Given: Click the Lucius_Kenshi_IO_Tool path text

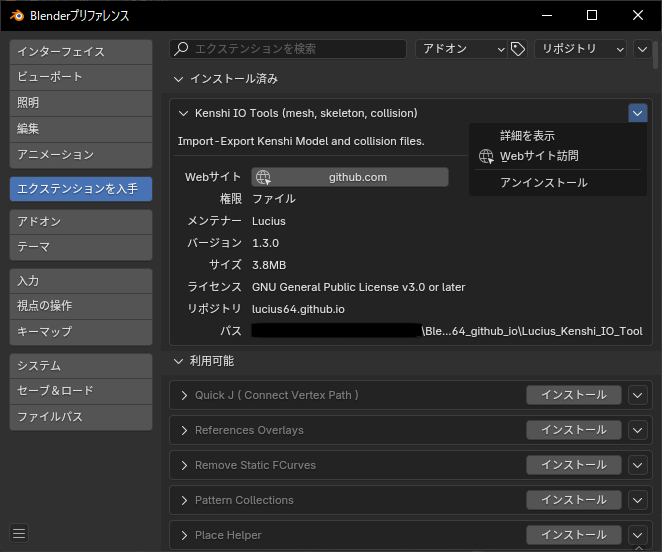Looking at the screenshot, I should pyautogui.click(x=532, y=332).
